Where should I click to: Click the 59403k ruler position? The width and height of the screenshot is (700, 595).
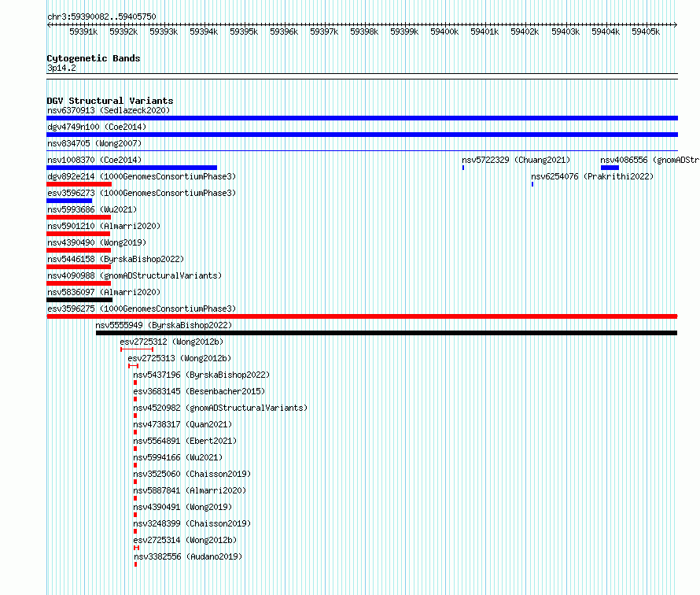tap(566, 31)
